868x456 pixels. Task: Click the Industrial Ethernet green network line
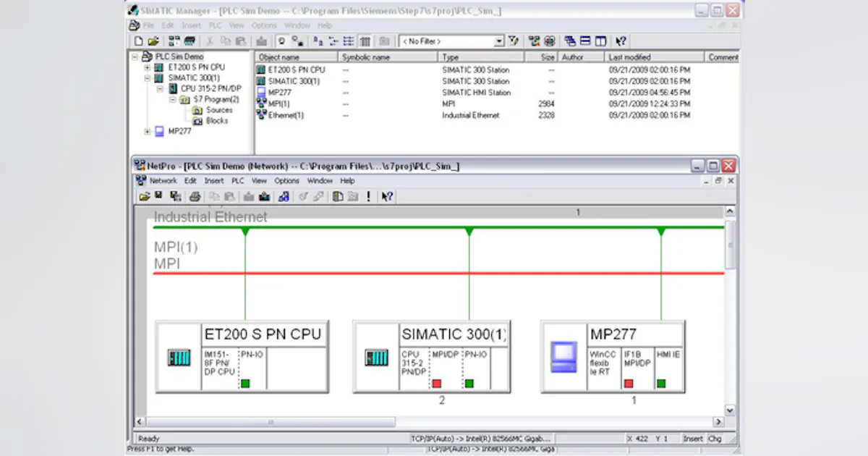pyautogui.click(x=438, y=227)
